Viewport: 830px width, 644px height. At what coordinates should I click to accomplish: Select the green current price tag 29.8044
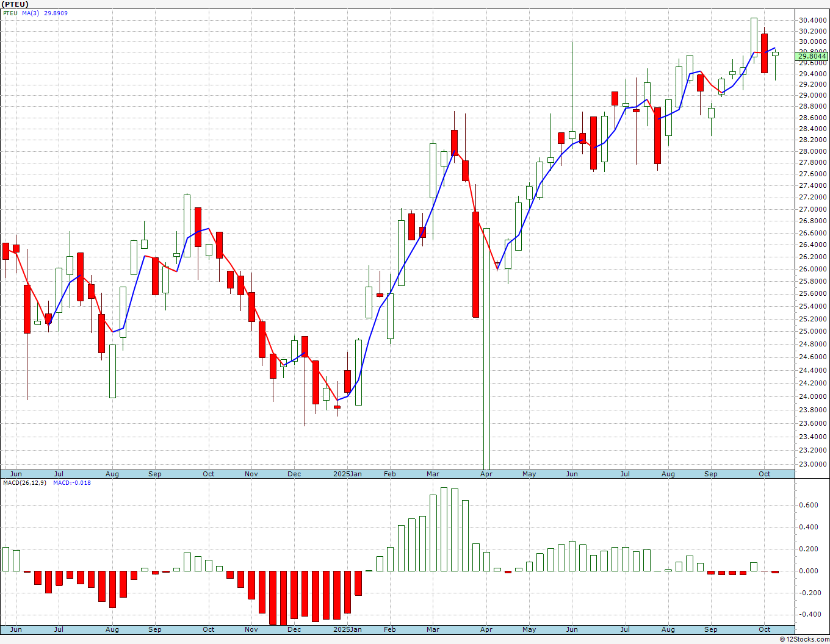(812, 56)
